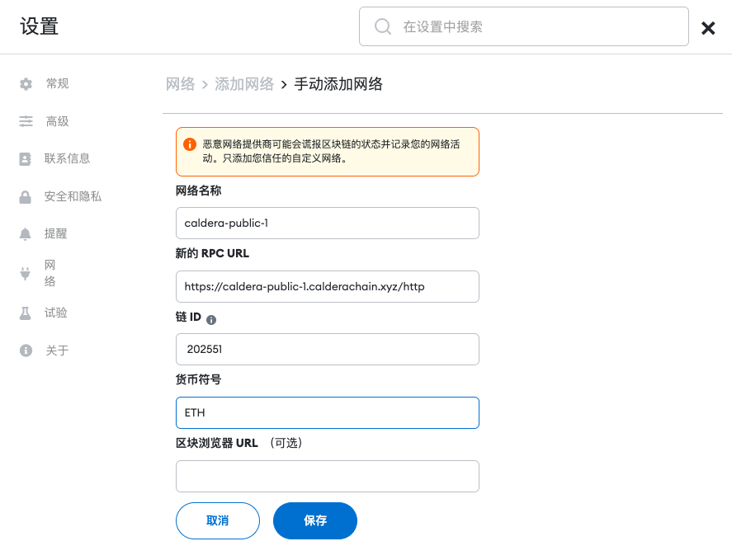Focus the 货币符号 field showing ETH
The image size is (732, 560).
(x=327, y=412)
